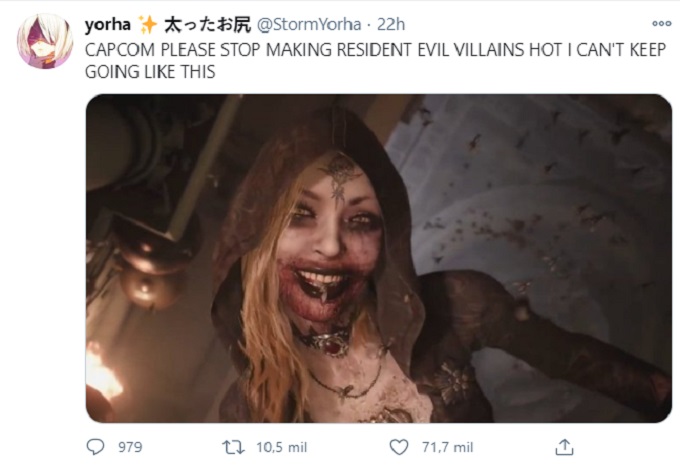This screenshot has height=469, width=680.
Task: Open yorha's profile picture avatar
Action: [44, 41]
